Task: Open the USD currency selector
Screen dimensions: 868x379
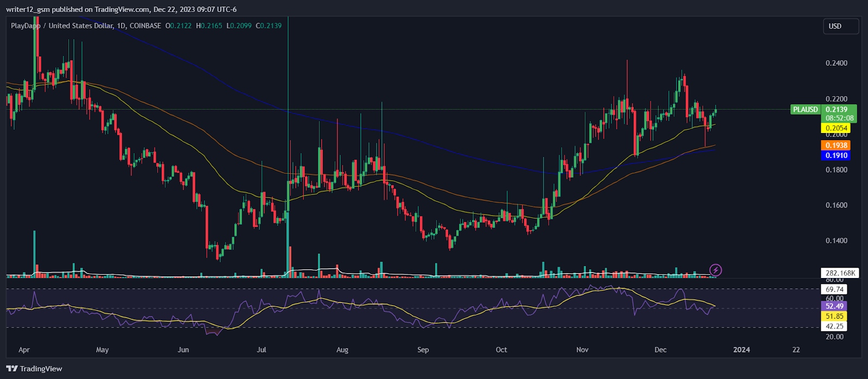Action: click(841, 26)
